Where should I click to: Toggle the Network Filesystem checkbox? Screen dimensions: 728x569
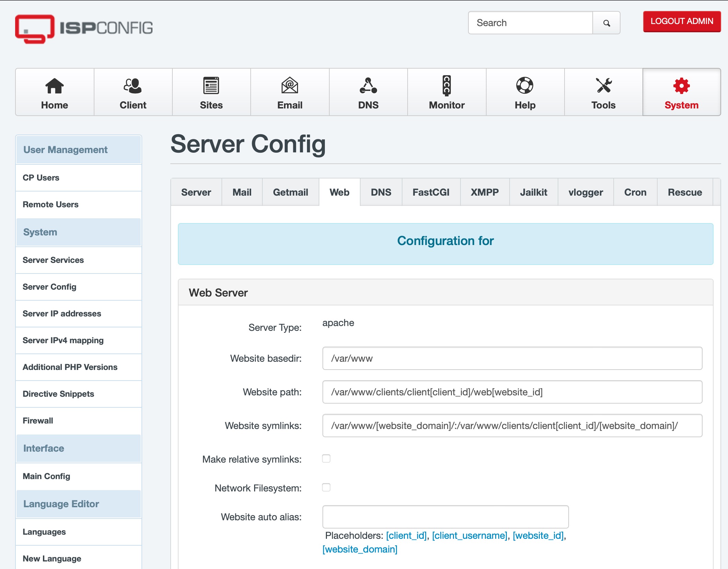point(326,487)
